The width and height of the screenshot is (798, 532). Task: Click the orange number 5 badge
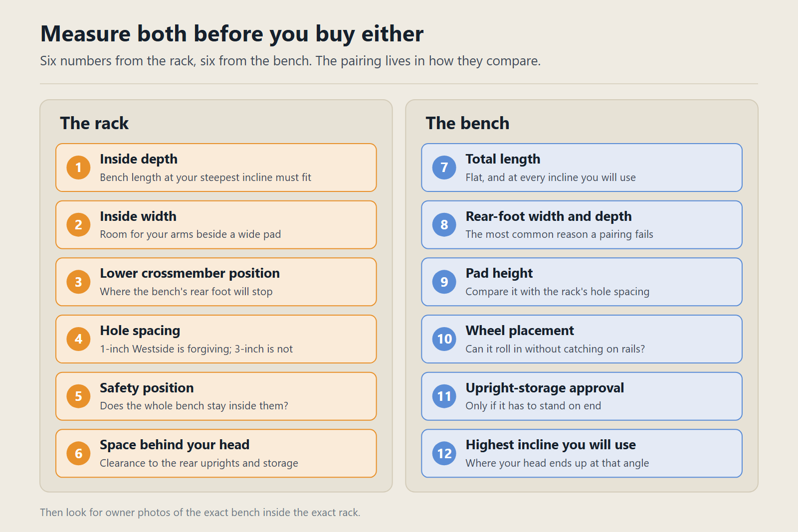tap(78, 396)
